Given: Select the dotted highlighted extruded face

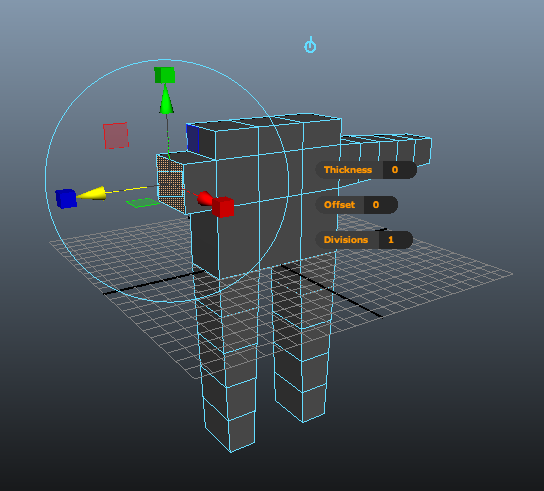Looking at the screenshot, I should point(171,184).
